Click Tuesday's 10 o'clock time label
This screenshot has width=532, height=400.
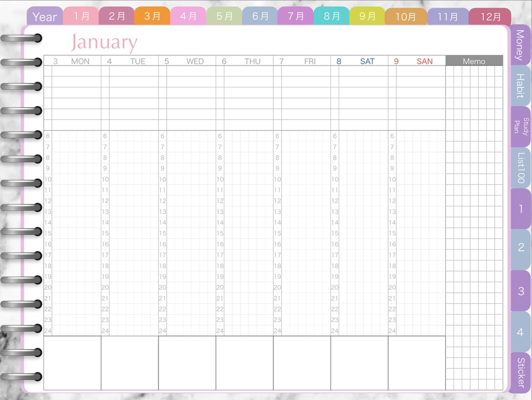click(105, 179)
